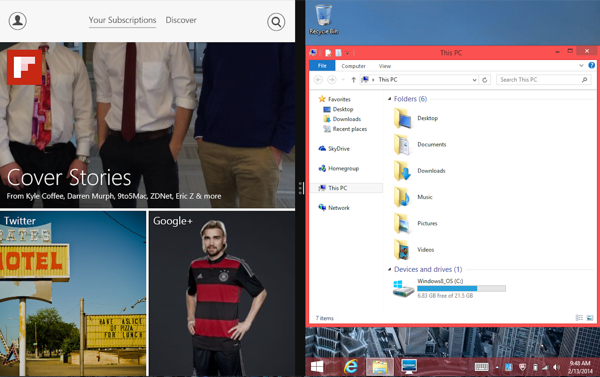Switch to Discover in Flipboard
This screenshot has width=600, height=377.
(x=181, y=20)
